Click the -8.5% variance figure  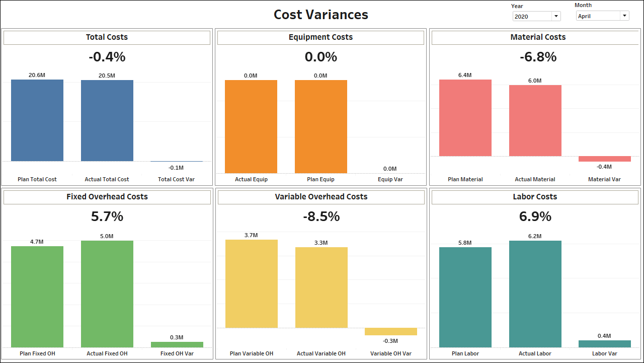(x=320, y=216)
